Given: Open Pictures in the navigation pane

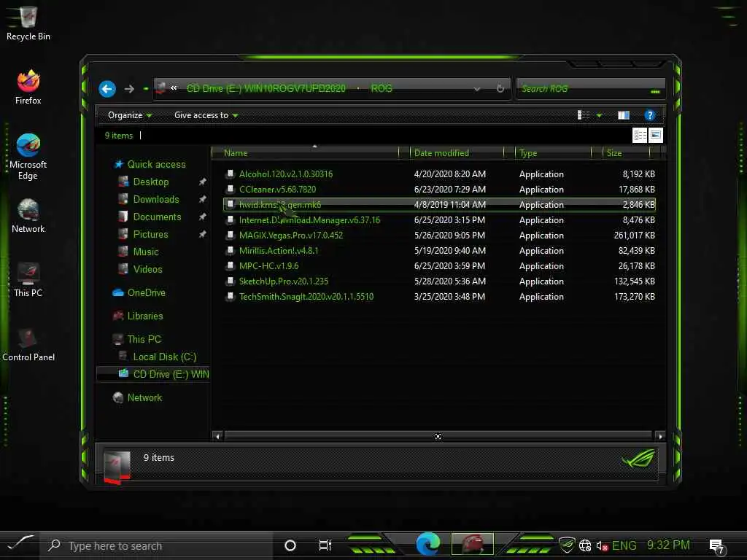Looking at the screenshot, I should (150, 234).
